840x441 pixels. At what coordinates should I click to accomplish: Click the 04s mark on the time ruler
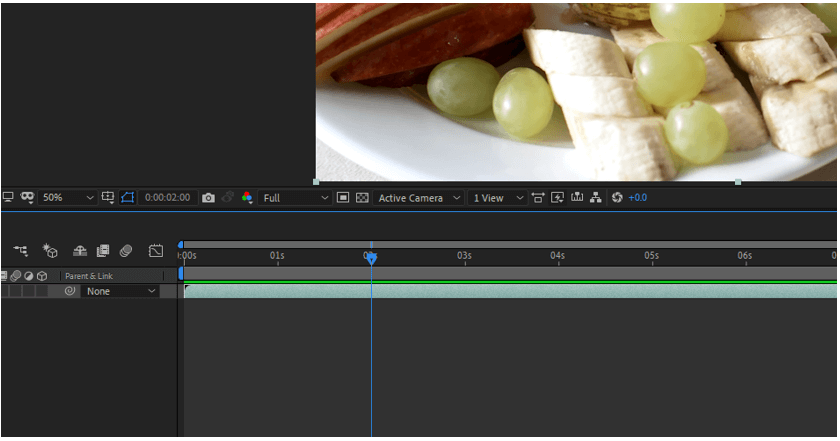[558, 256]
